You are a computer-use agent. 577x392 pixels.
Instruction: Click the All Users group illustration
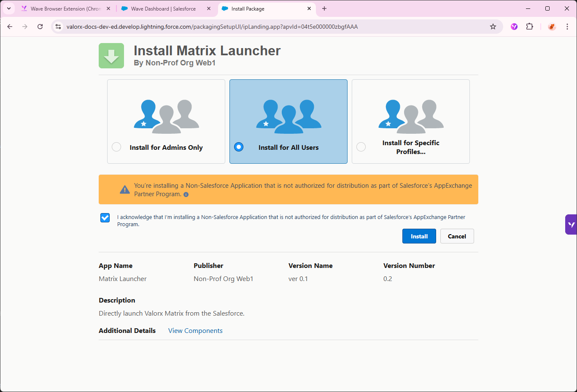[x=288, y=117]
